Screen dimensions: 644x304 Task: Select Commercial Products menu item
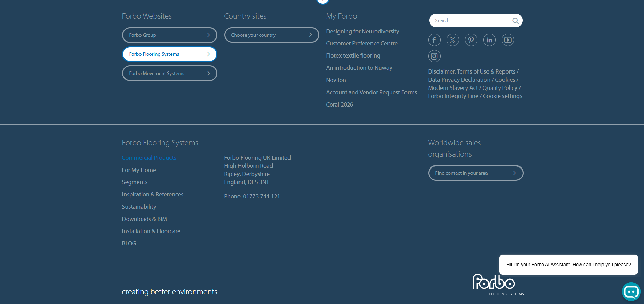click(149, 158)
